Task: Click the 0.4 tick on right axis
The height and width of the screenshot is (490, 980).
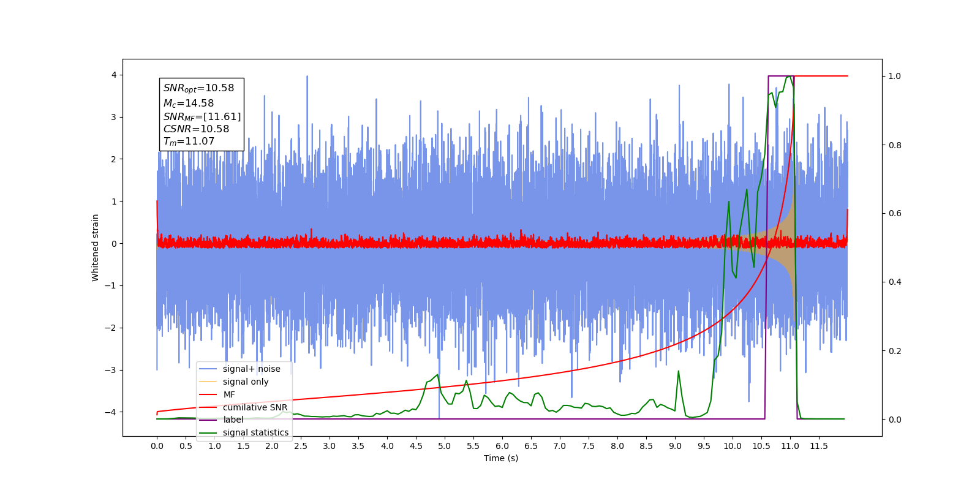Action: click(x=895, y=282)
